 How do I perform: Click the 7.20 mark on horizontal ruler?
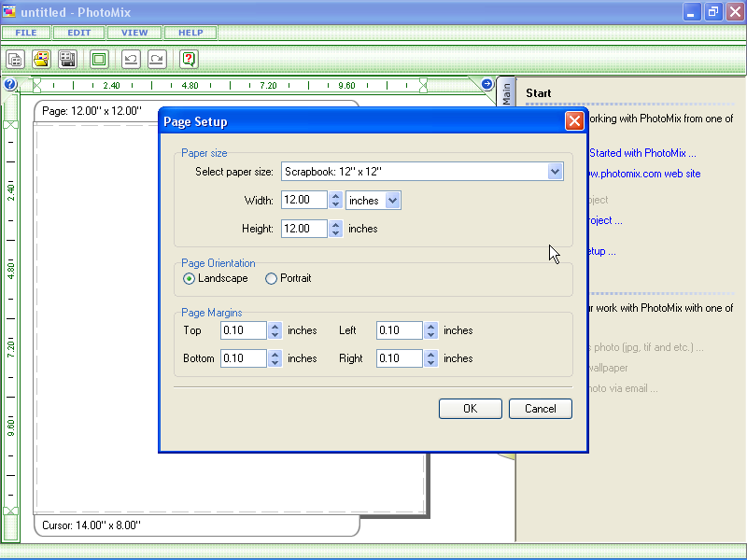(x=268, y=86)
